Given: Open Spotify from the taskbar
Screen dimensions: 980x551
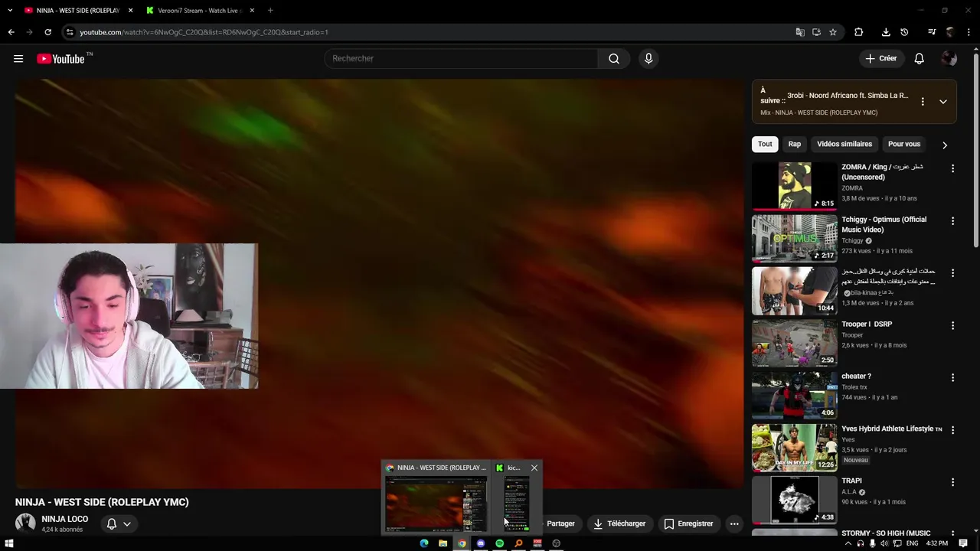Looking at the screenshot, I should tap(499, 543).
